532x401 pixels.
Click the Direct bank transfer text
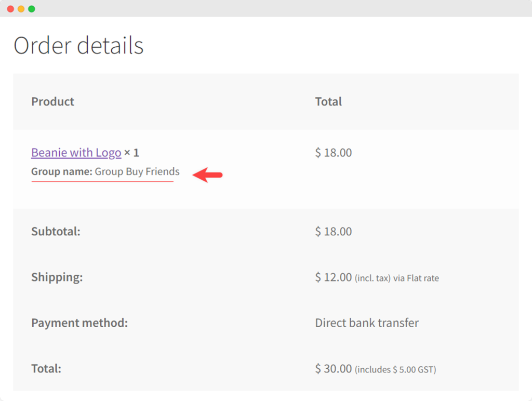click(x=367, y=323)
